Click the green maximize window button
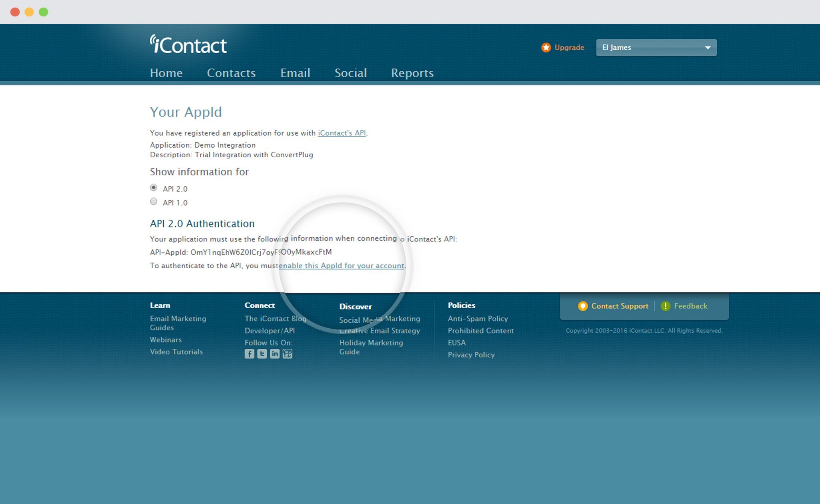 [44, 12]
